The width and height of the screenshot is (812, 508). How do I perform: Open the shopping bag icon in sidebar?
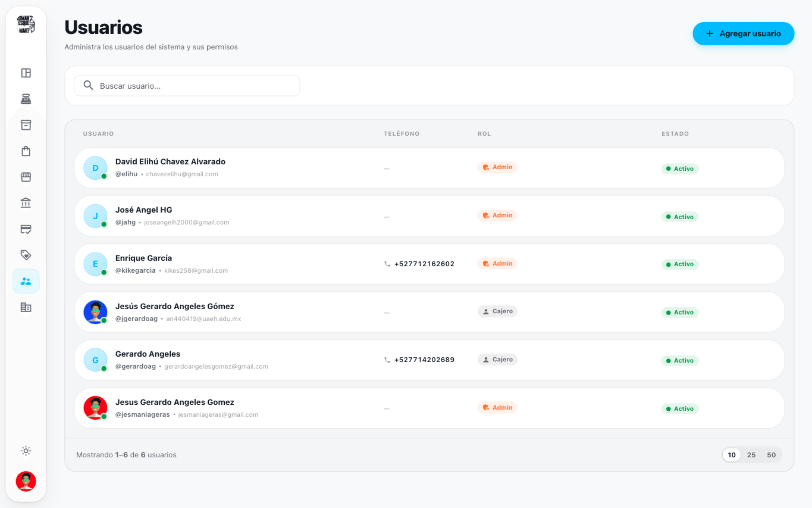click(x=26, y=151)
